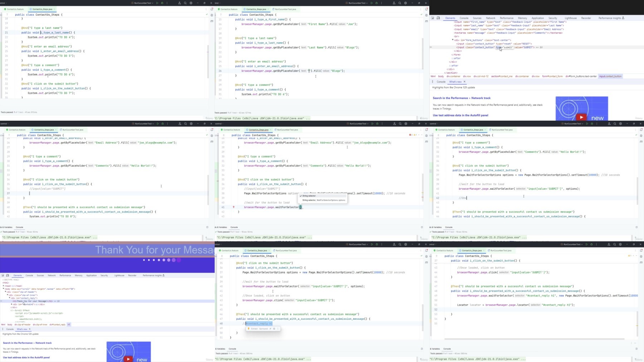Image resolution: width=644 pixels, height=362 pixels.
Task: Click the Debug icon in the IDE showing 'TO DO 4'
Action: click(x=162, y=3)
